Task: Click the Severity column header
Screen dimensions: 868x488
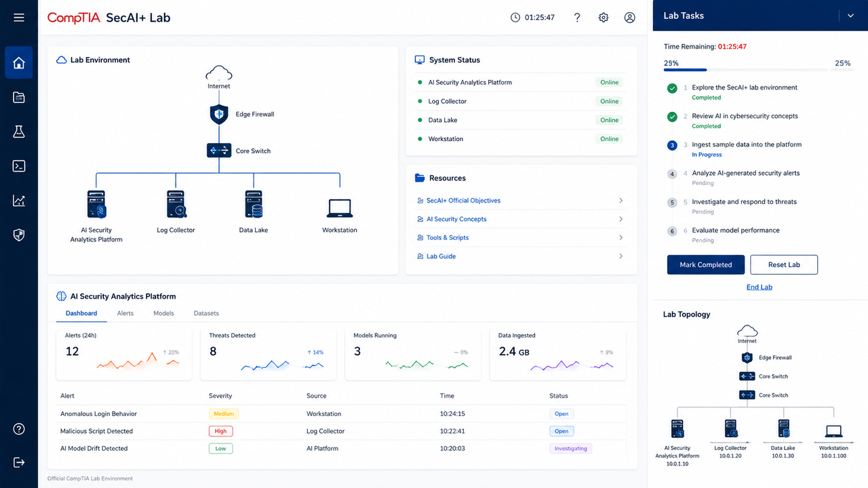Action: tap(220, 396)
